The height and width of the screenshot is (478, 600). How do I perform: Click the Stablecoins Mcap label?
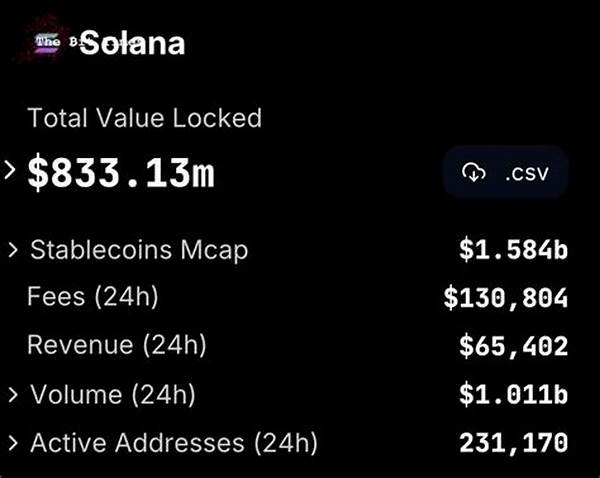[x=139, y=251]
